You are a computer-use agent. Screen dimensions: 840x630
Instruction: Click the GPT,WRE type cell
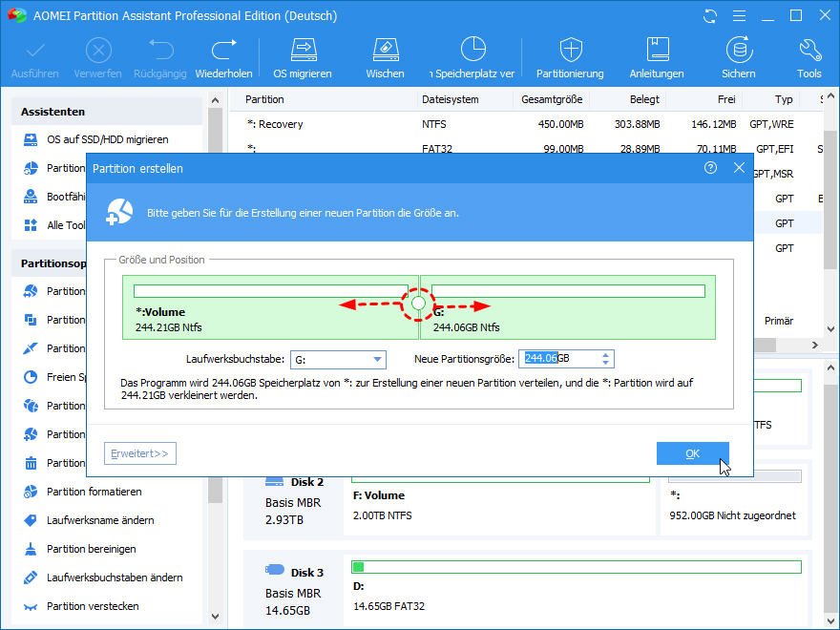click(771, 124)
